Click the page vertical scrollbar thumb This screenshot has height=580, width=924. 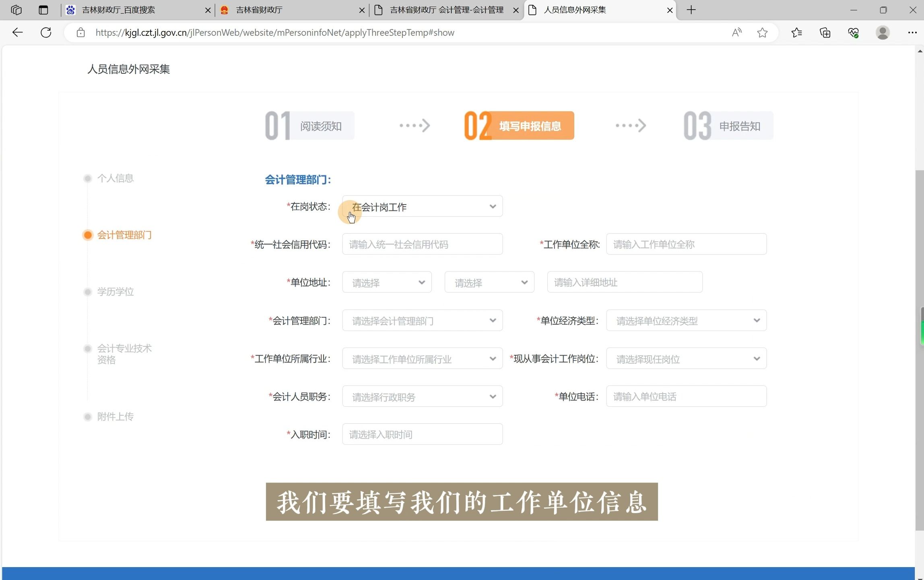[x=920, y=350]
